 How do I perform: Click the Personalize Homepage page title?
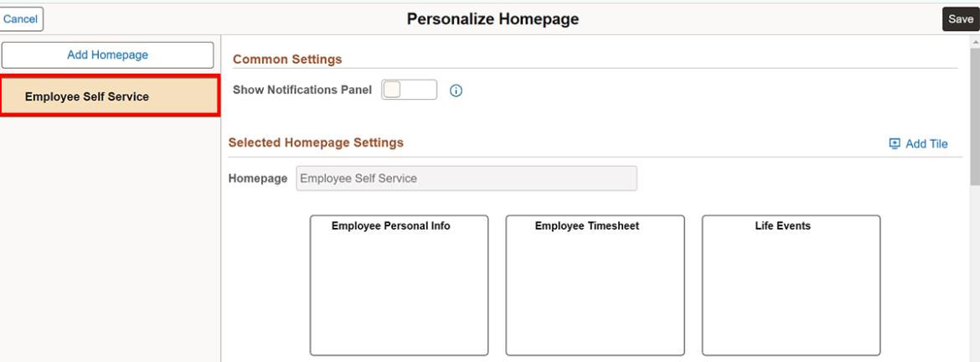coord(493,18)
